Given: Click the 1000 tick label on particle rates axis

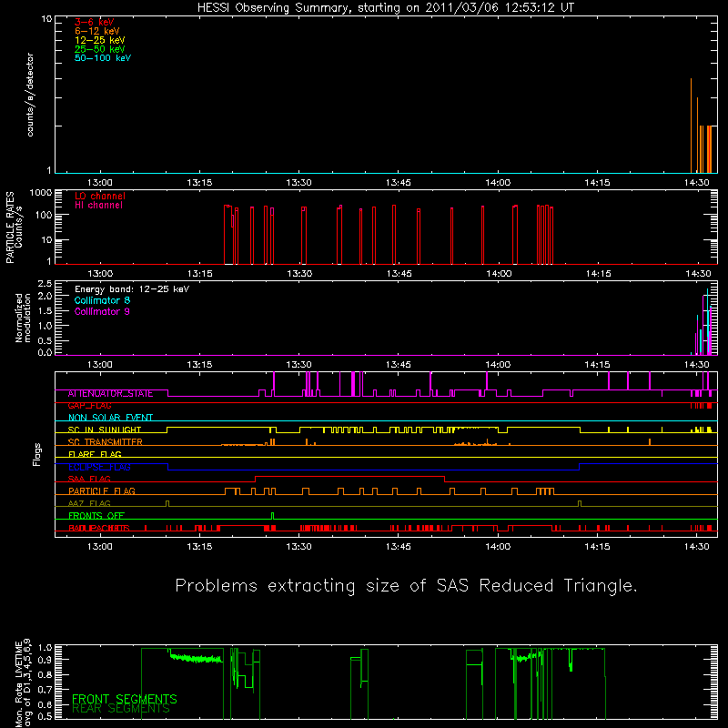Looking at the screenshot, I should click(41, 192).
